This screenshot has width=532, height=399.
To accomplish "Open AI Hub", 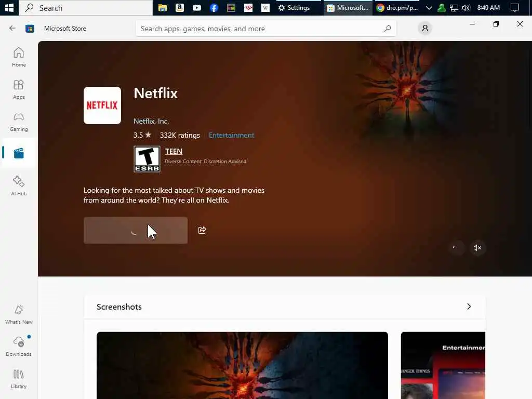I will [19, 185].
